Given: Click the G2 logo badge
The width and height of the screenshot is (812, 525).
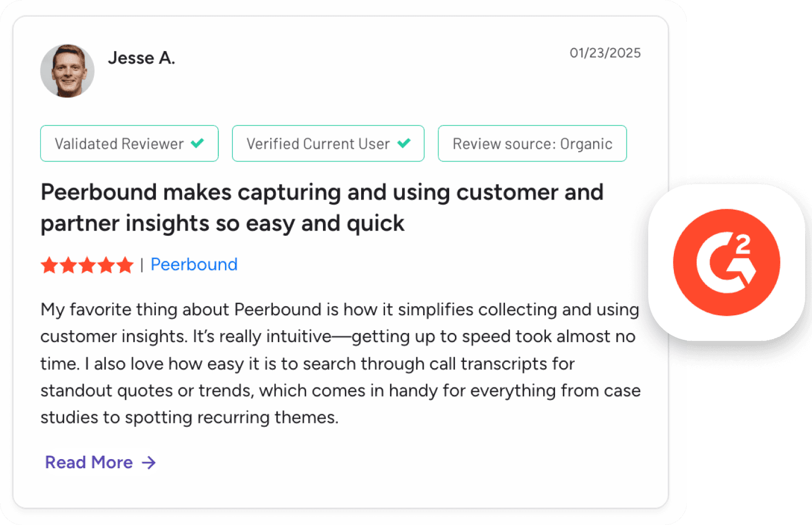Looking at the screenshot, I should pyautogui.click(x=726, y=262).
